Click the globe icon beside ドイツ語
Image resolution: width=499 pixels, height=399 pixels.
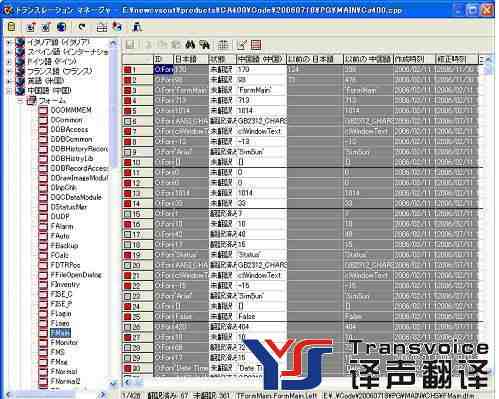[20, 62]
